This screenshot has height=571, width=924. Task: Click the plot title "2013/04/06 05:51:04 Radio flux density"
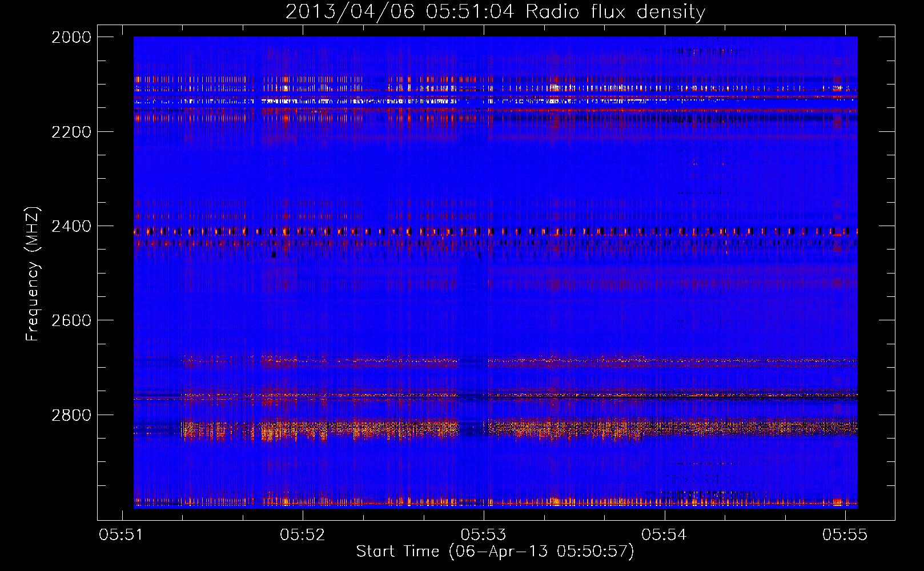[495, 11]
